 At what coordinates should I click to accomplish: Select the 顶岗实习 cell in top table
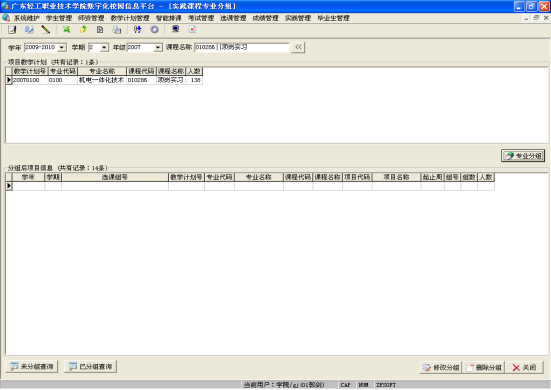point(171,80)
